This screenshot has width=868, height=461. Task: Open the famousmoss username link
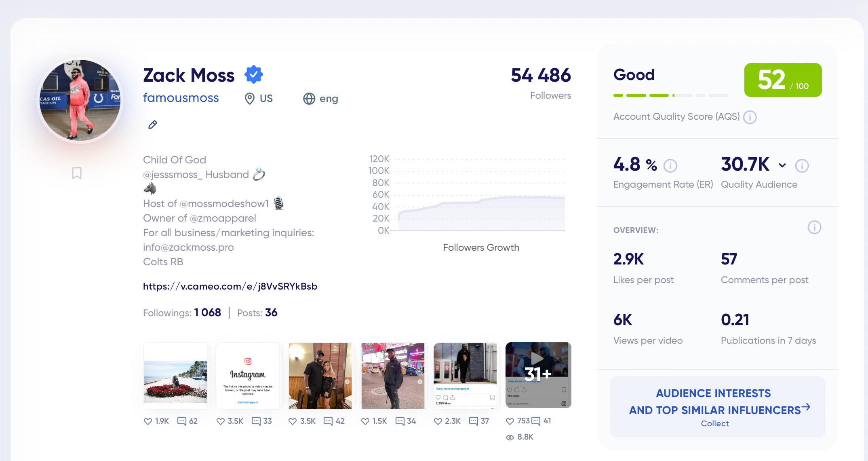[181, 98]
